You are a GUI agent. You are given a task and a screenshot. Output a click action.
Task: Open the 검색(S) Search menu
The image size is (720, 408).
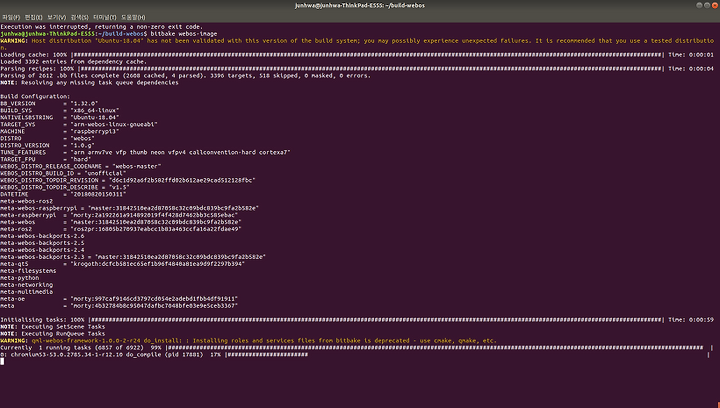[79, 17]
